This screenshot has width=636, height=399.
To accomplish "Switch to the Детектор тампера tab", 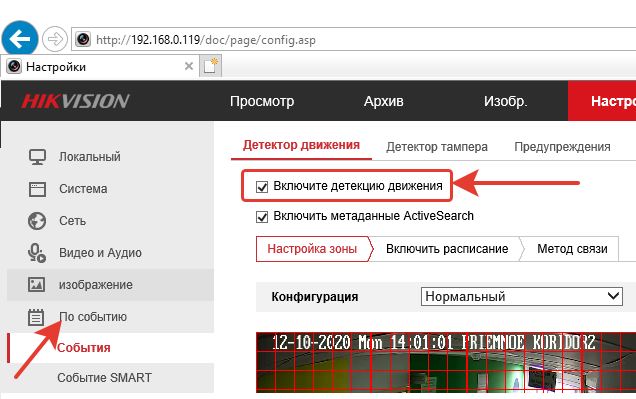I will (437, 147).
